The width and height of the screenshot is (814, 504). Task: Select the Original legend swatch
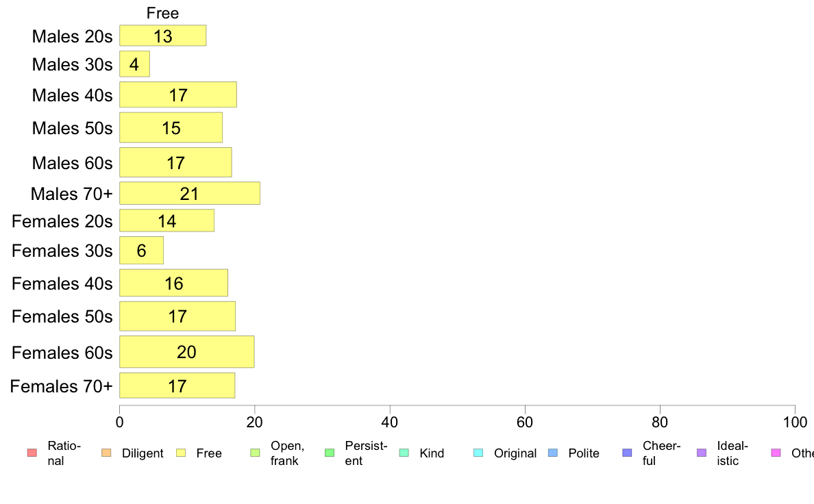(x=479, y=453)
